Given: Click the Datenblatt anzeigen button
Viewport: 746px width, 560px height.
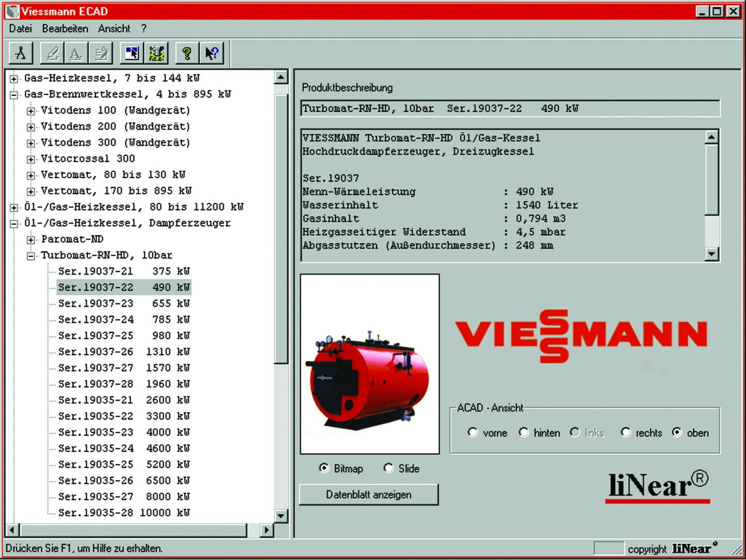Looking at the screenshot, I should [x=369, y=494].
